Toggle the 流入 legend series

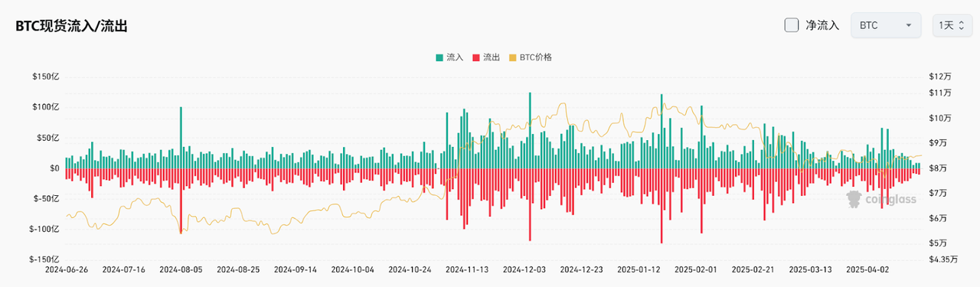point(449,57)
